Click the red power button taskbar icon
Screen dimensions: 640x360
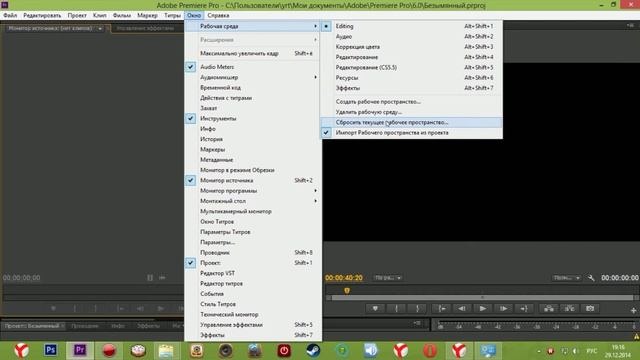[284, 350]
